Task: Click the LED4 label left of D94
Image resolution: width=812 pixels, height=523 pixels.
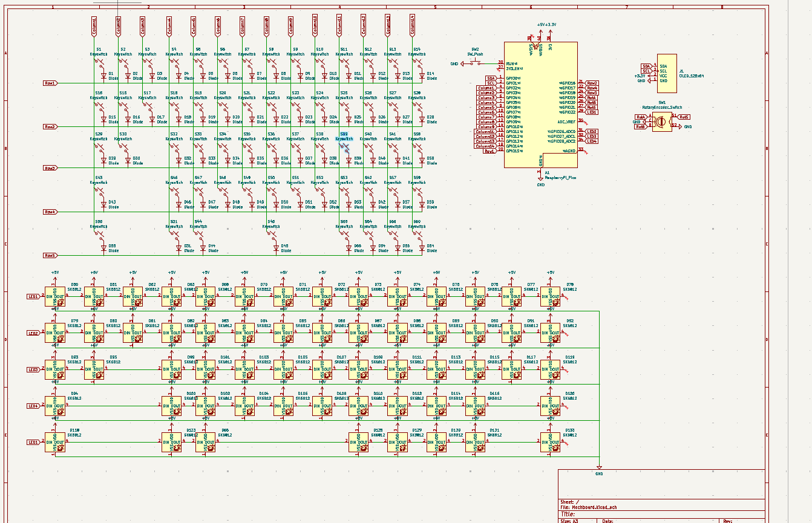Action: tap(33, 406)
